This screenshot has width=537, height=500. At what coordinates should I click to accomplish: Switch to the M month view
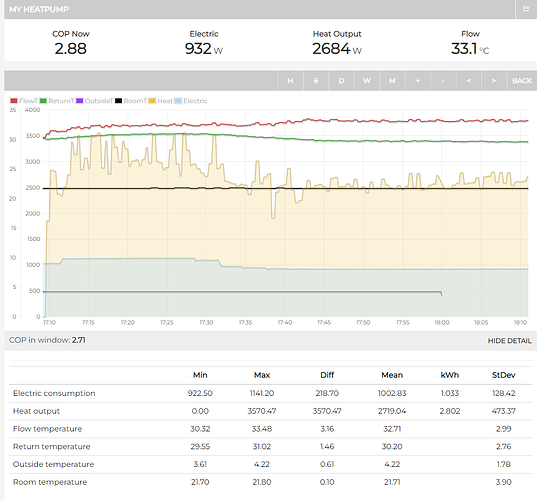point(392,81)
